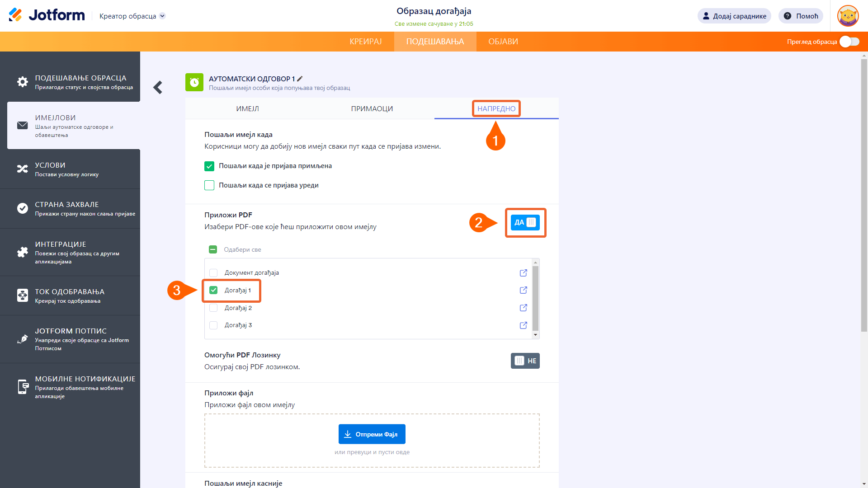
Task: Open Догађај 3 PDF via external link icon
Action: [x=523, y=325]
